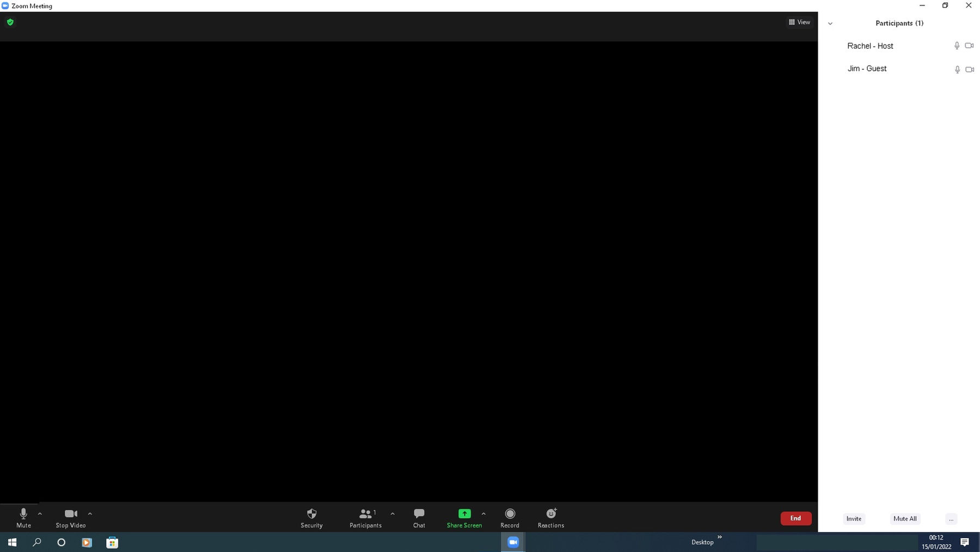Collapse the Participants panel chevron

[x=830, y=23]
